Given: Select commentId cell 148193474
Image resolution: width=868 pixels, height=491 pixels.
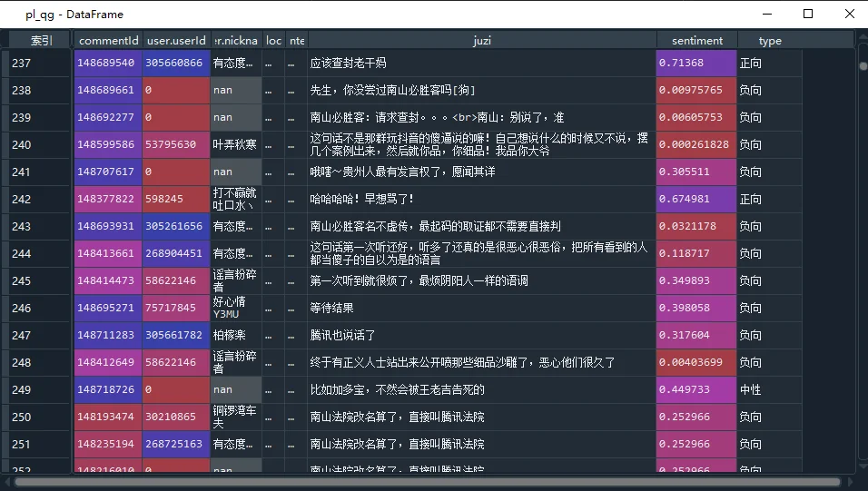Looking at the screenshot, I should tap(108, 417).
